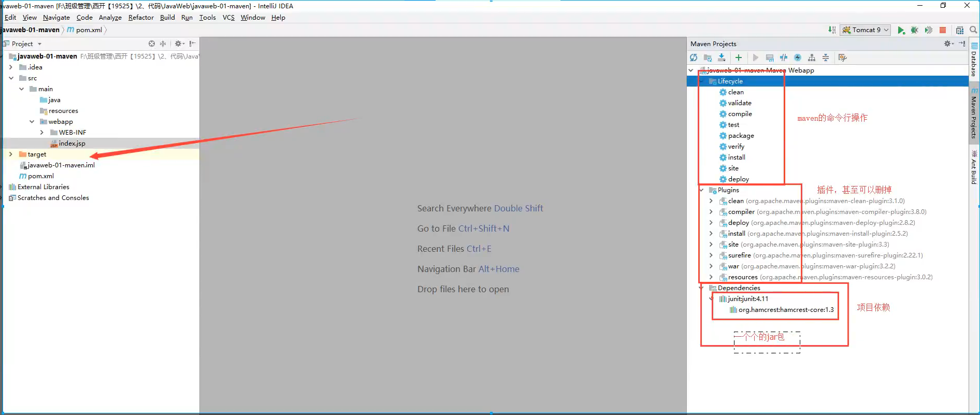
Task: Click pom.xml in the breadcrumb bar
Action: (89, 30)
